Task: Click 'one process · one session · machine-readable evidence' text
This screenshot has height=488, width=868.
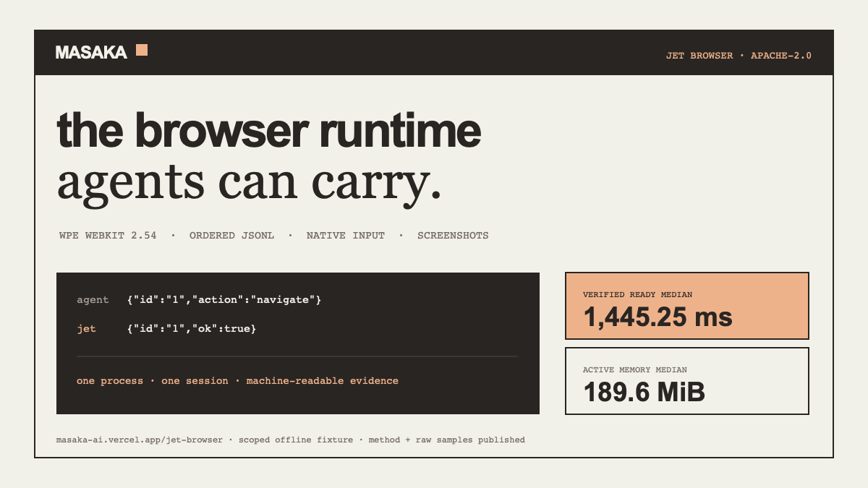Action: [x=237, y=381]
